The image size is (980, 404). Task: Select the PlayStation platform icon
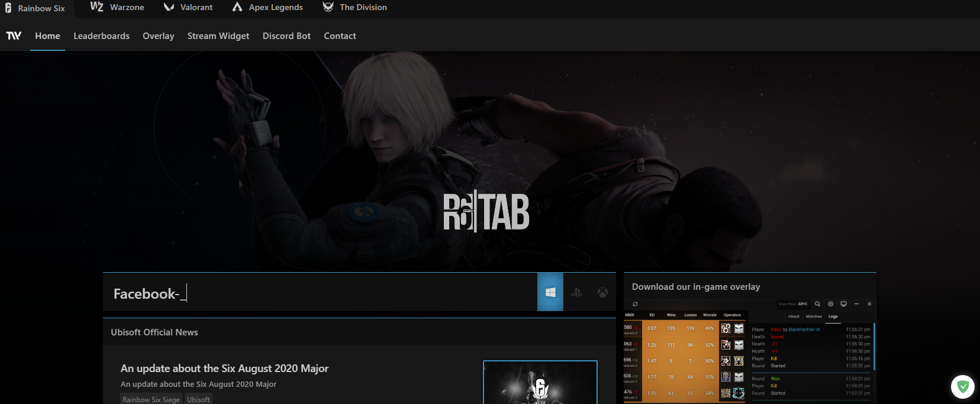[576, 292]
